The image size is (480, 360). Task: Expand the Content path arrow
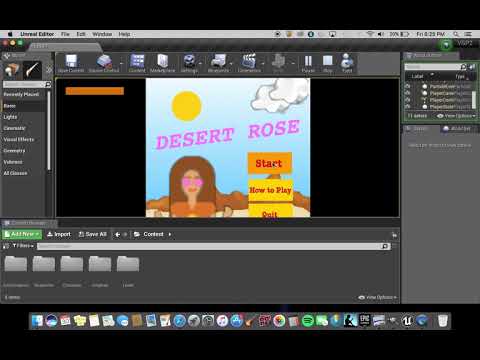(x=170, y=234)
